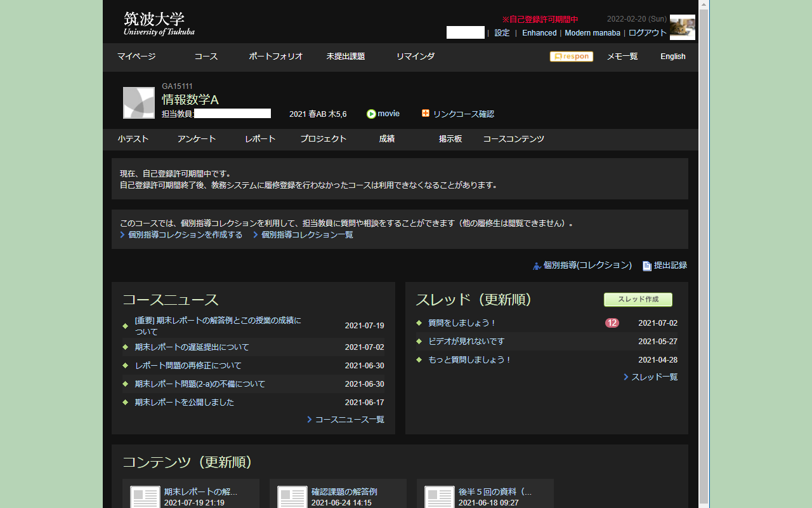Open 個別指導(コレクション) using the person icon
The width and height of the screenshot is (812, 508).
tap(536, 265)
